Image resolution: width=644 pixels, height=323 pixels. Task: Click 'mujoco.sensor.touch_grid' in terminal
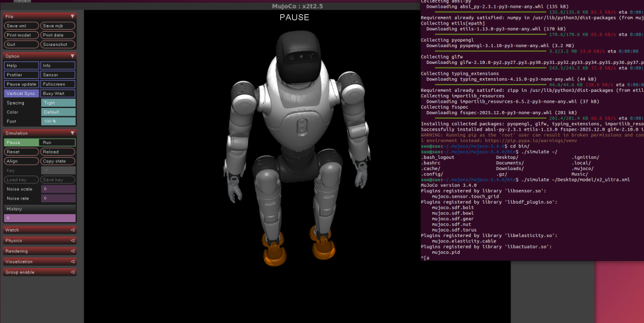(465, 196)
